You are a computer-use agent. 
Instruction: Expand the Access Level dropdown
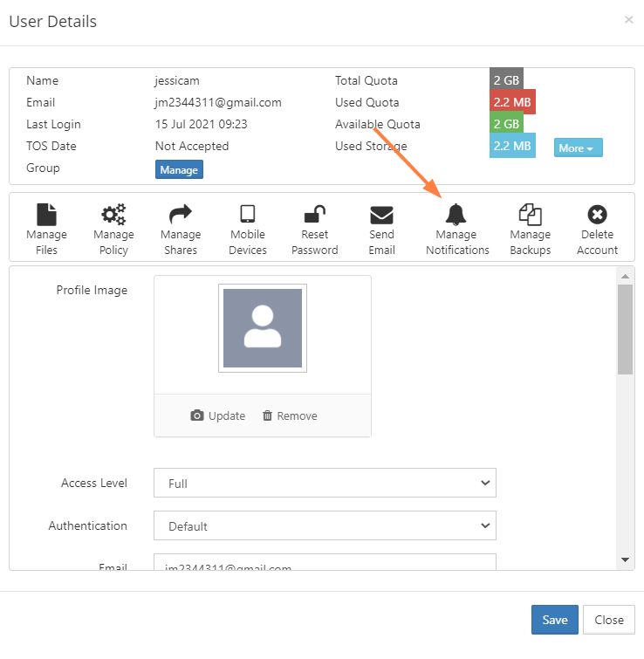tap(325, 483)
